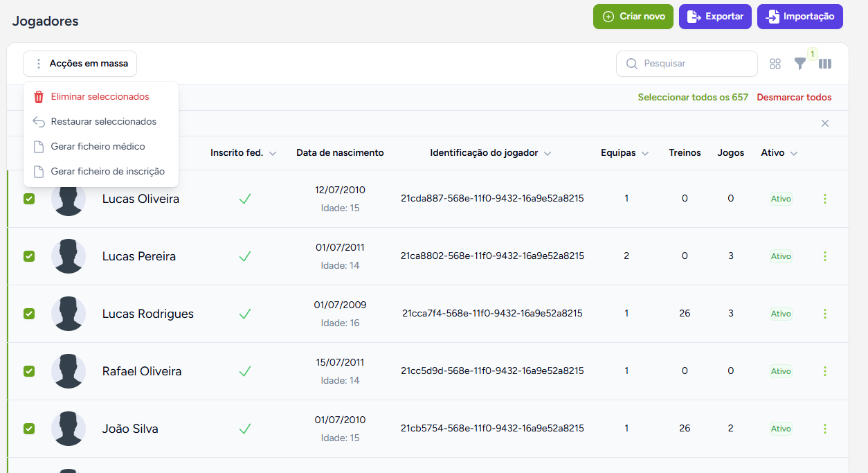Open player name Lucas Rodrigues

tap(148, 314)
